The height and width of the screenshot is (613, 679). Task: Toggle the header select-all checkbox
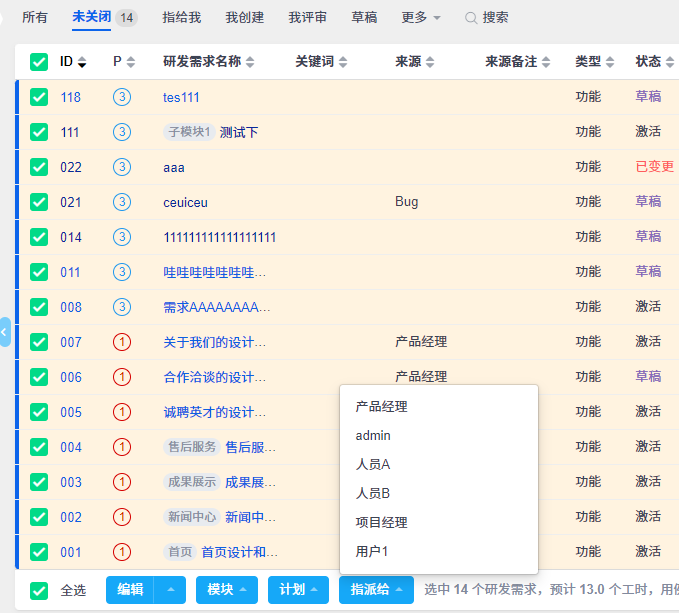tap(39, 62)
